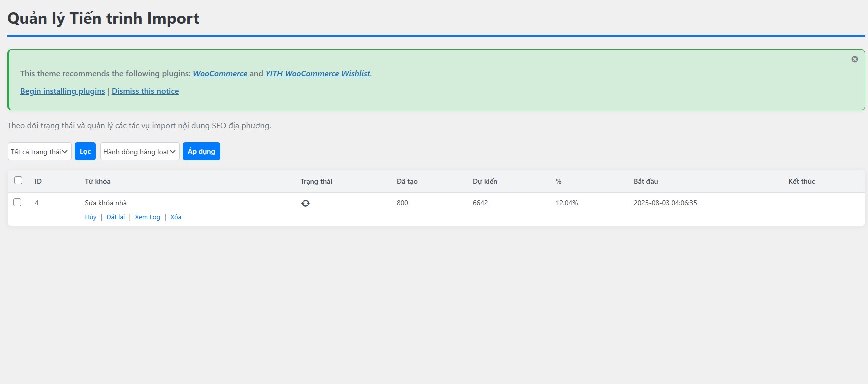View the import log via "Xem Log"
The width and height of the screenshot is (868, 384).
147,217
